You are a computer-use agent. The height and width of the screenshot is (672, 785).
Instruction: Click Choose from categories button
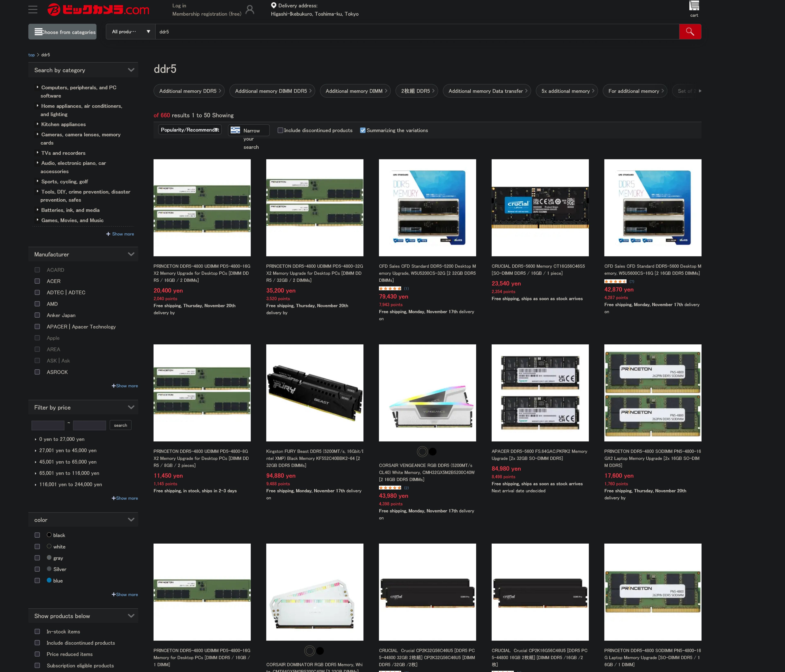[x=63, y=32]
